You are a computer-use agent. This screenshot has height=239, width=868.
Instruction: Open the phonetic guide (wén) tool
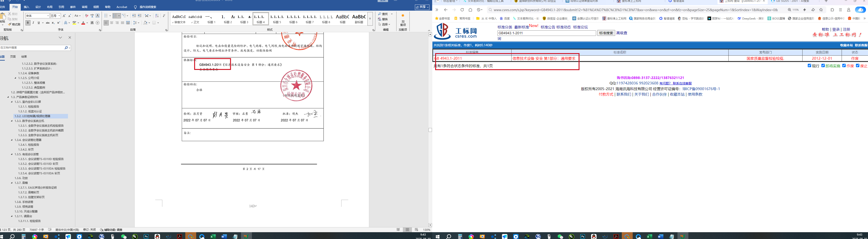pos(92,16)
